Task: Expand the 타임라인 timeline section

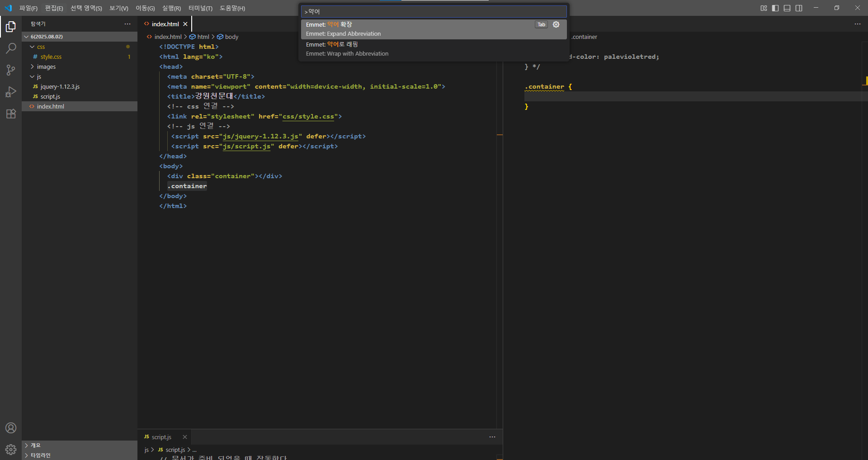Action: click(79, 455)
